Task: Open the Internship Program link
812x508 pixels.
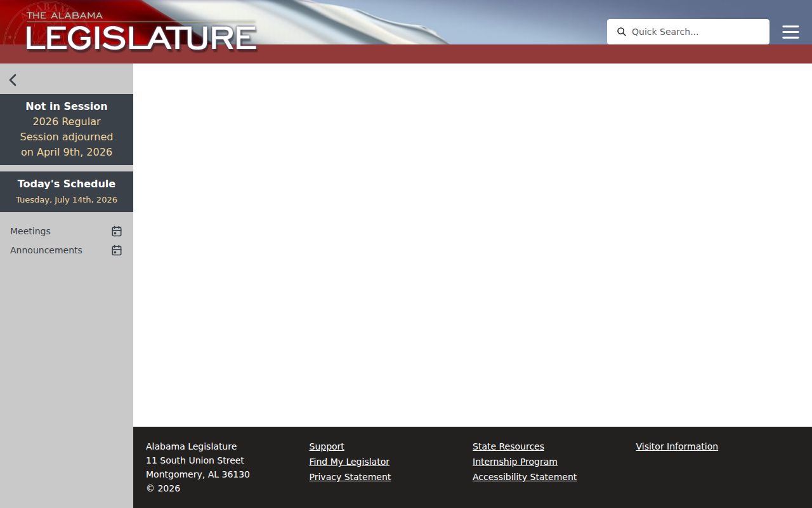Action: point(515,462)
